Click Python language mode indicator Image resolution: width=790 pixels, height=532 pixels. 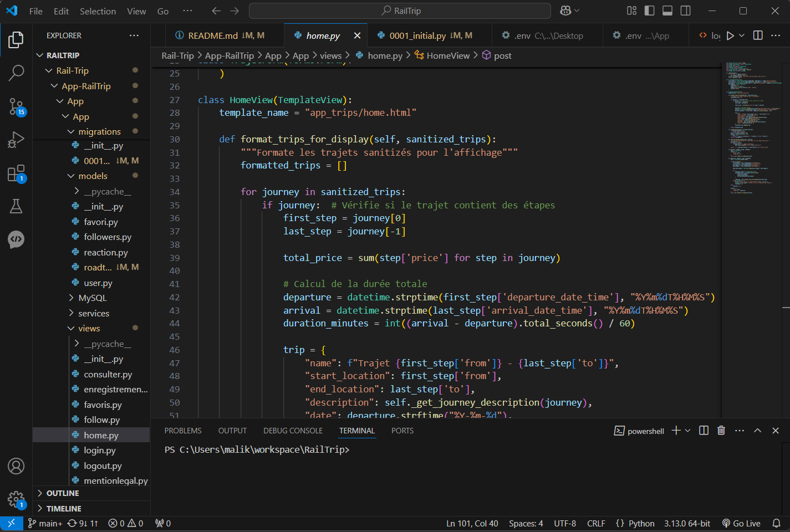[641, 524]
